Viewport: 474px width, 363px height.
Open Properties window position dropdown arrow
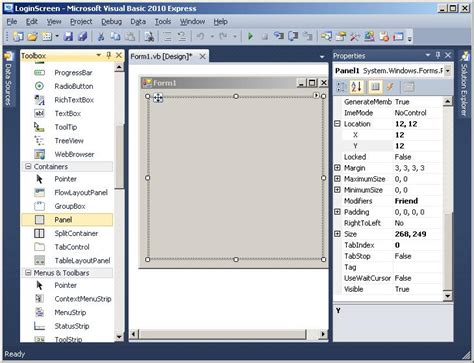(x=428, y=55)
